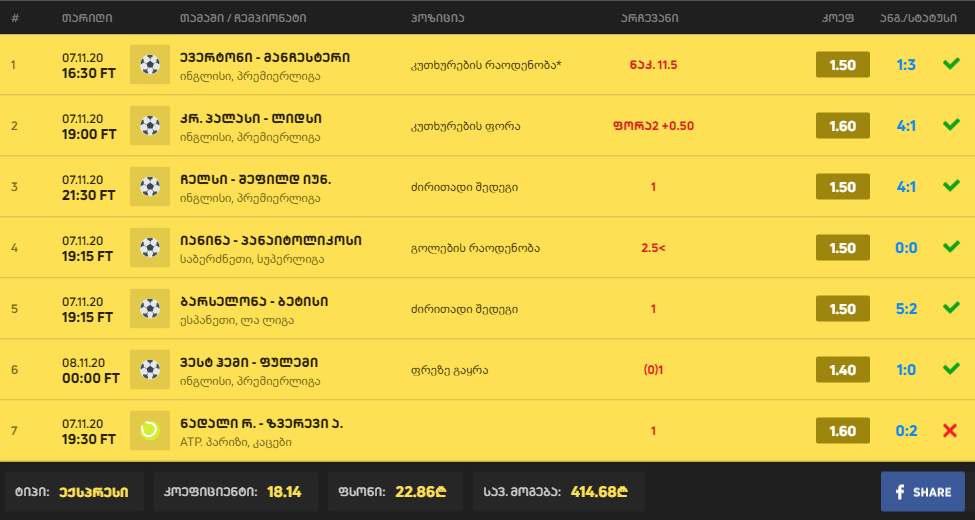Click the total coefficient value 18.14
975x520 pixels.
[284, 492]
